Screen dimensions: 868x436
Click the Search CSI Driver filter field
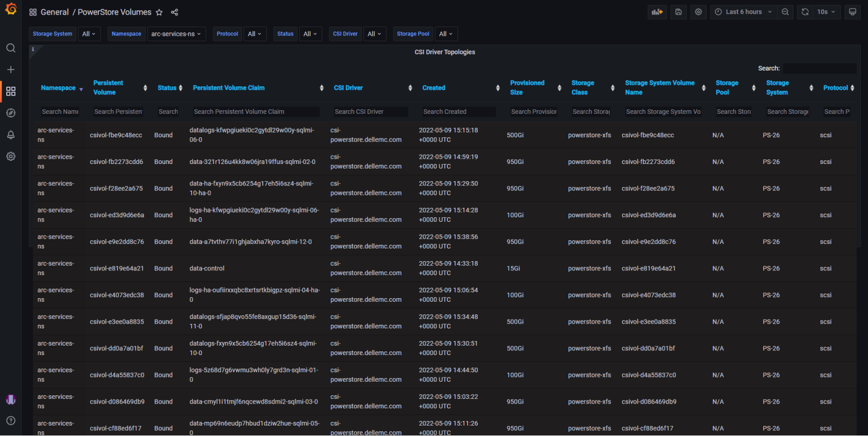tap(370, 112)
